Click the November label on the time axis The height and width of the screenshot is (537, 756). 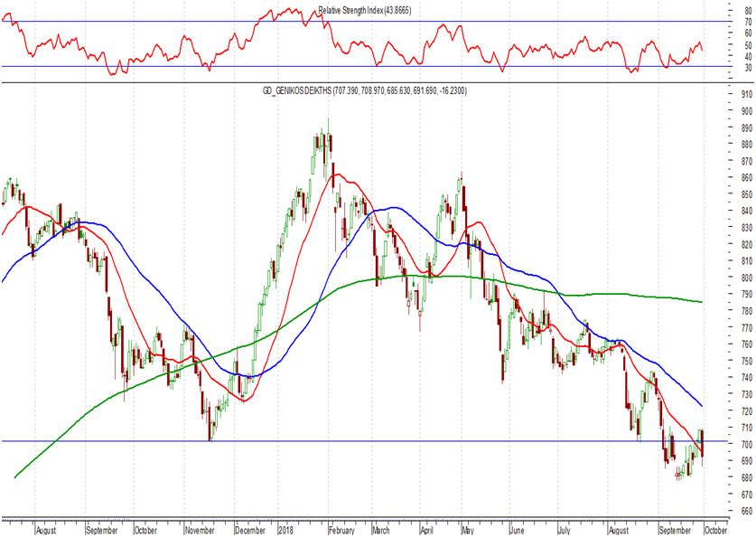click(x=200, y=530)
